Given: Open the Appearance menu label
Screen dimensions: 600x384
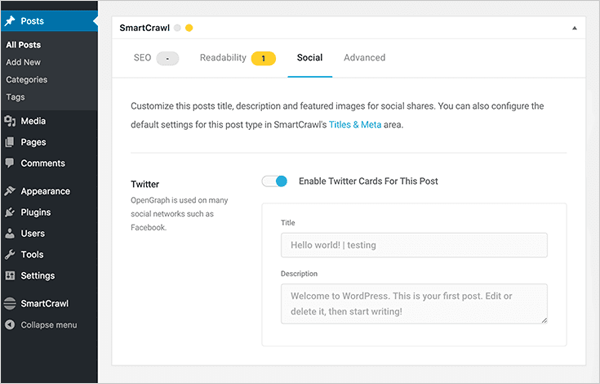Looking at the screenshot, I should pos(46,191).
